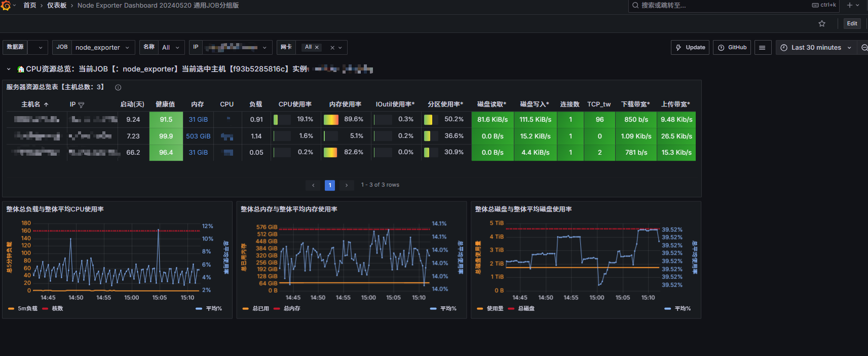This screenshot has width=868, height=356.
Task: Click the 整体总磁盘与整体平均磁盘使用率 panel title
Action: pos(523,209)
